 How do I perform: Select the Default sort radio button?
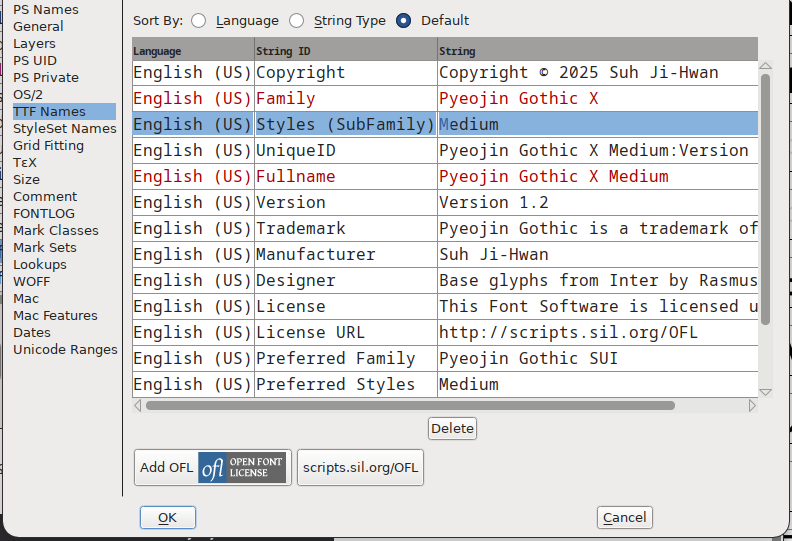(x=404, y=21)
